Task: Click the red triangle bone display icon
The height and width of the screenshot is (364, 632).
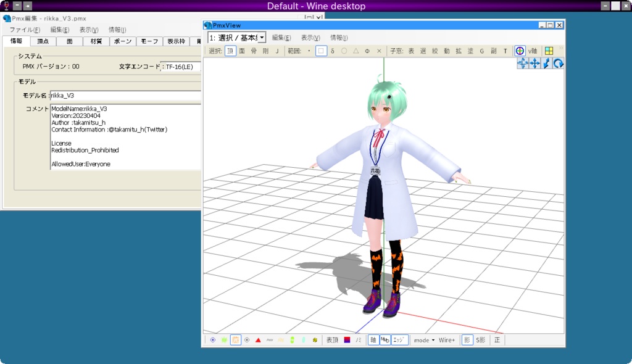Action: [x=257, y=339]
